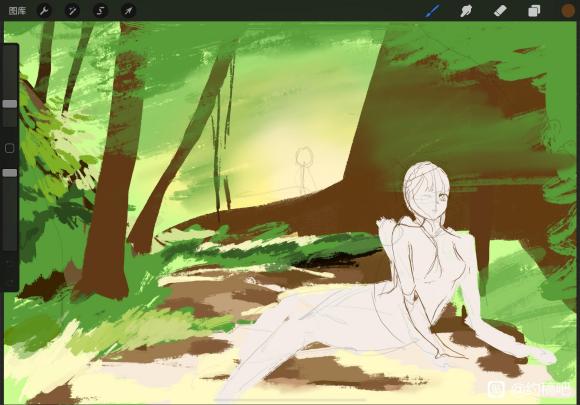580x405 pixels.
Task: Select the Smudge finger tool
Action: [466, 11]
